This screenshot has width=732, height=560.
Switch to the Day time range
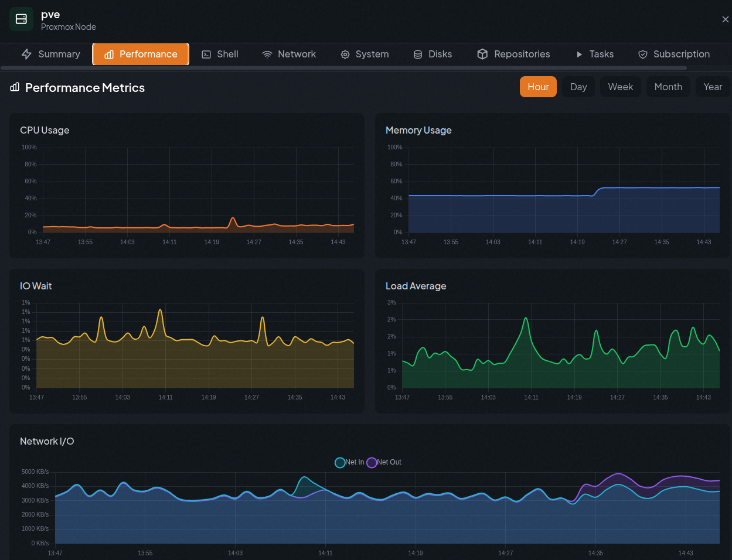(578, 87)
